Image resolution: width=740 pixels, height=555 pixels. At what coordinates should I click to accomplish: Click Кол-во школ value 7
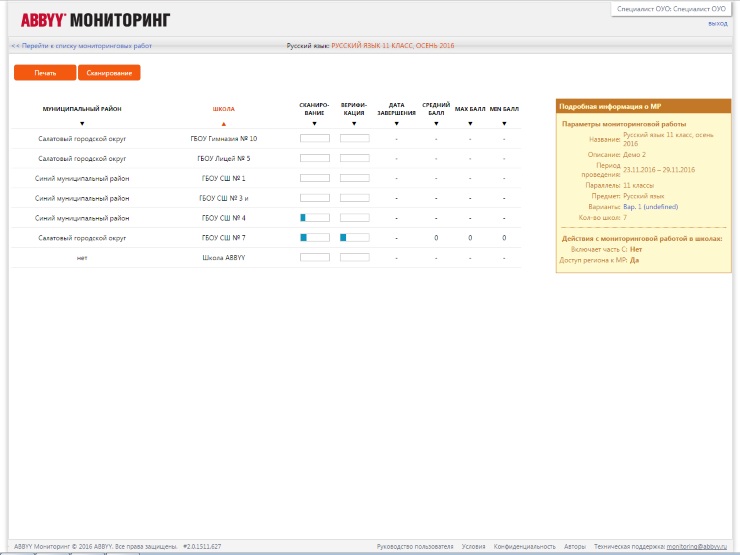coord(625,218)
